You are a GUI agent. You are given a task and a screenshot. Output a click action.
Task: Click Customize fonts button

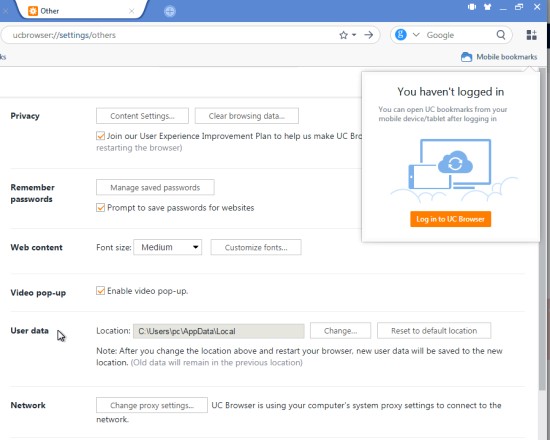point(256,247)
